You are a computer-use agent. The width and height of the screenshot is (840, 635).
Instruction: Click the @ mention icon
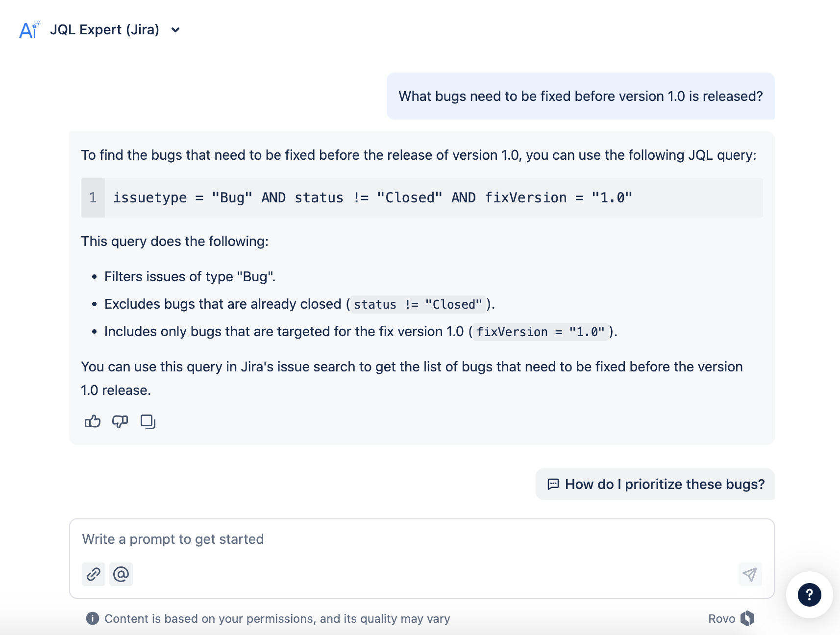click(121, 574)
